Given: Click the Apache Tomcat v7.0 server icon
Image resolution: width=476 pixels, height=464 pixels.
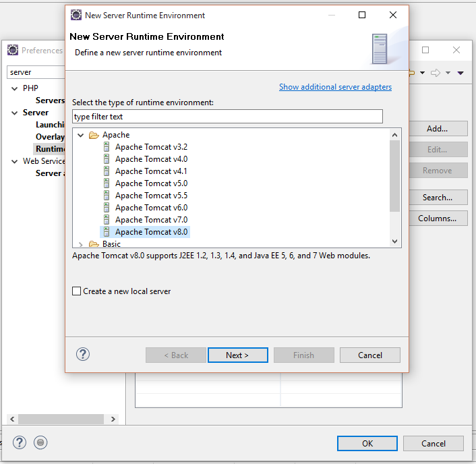Looking at the screenshot, I should click(107, 220).
